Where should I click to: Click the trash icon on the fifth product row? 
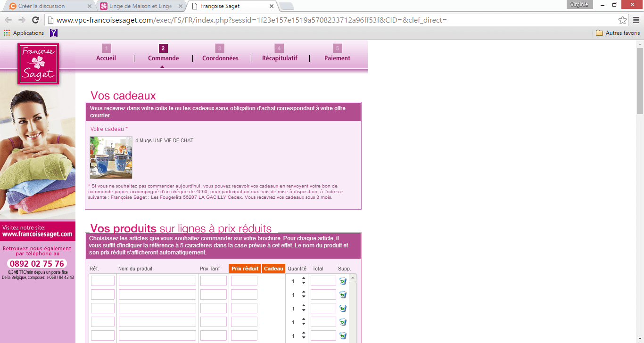point(343,336)
